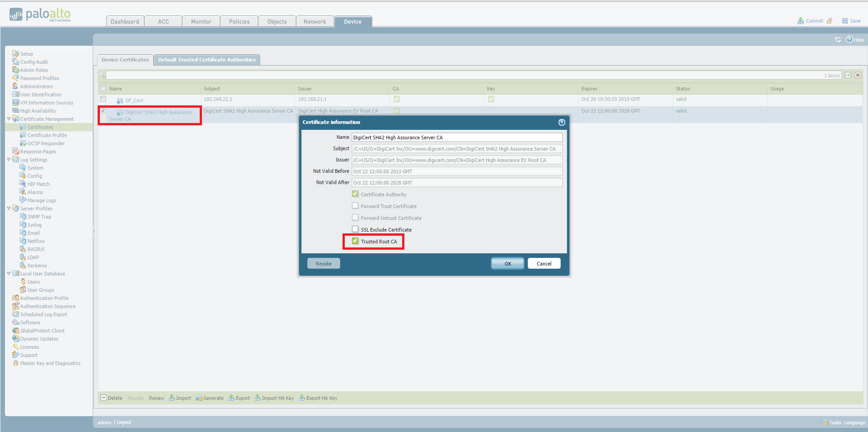Click the Renew button in bottom toolbar

(x=156, y=398)
